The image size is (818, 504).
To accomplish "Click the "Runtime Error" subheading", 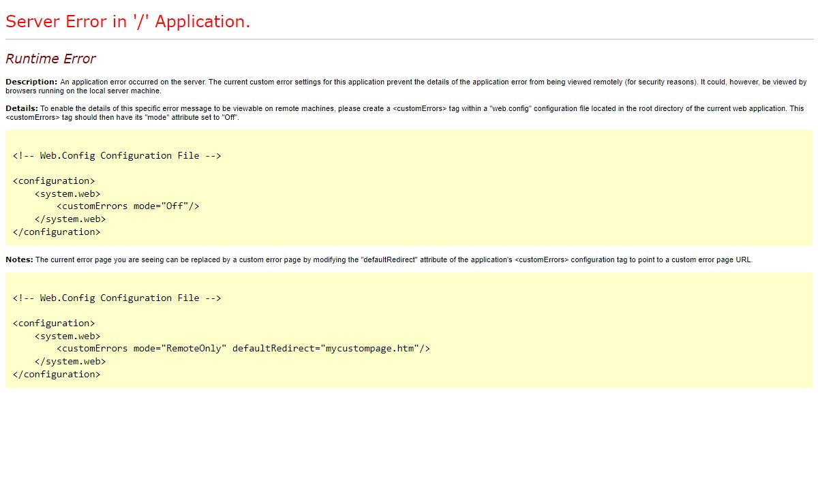I will (x=50, y=59).
